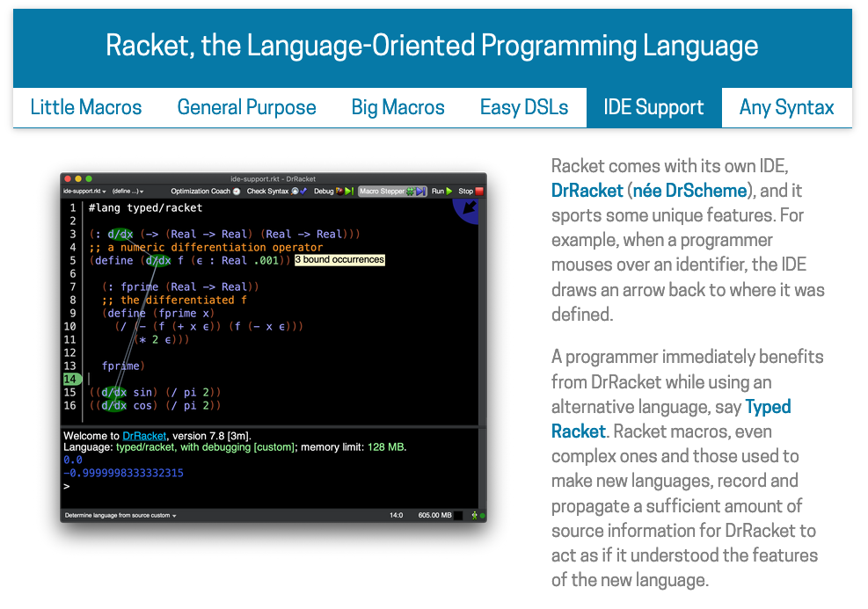
Task: Click the blue corner arrow in the editor
Action: (x=469, y=209)
